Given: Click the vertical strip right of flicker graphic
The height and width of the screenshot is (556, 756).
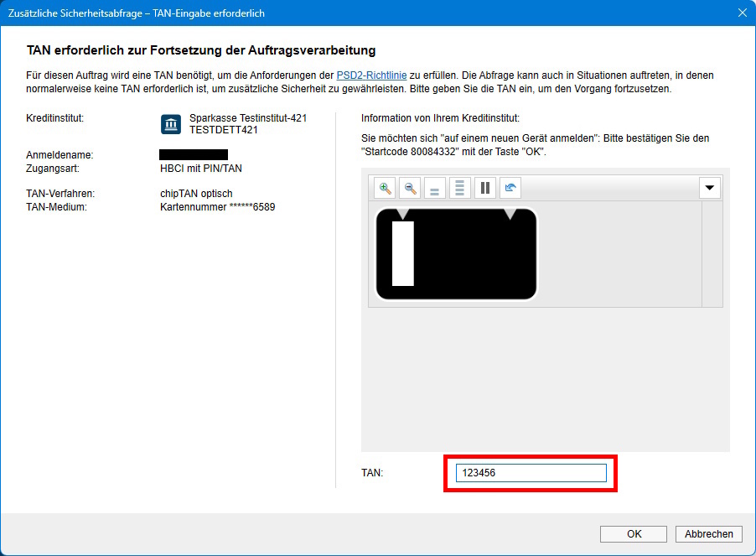Looking at the screenshot, I should [712, 254].
